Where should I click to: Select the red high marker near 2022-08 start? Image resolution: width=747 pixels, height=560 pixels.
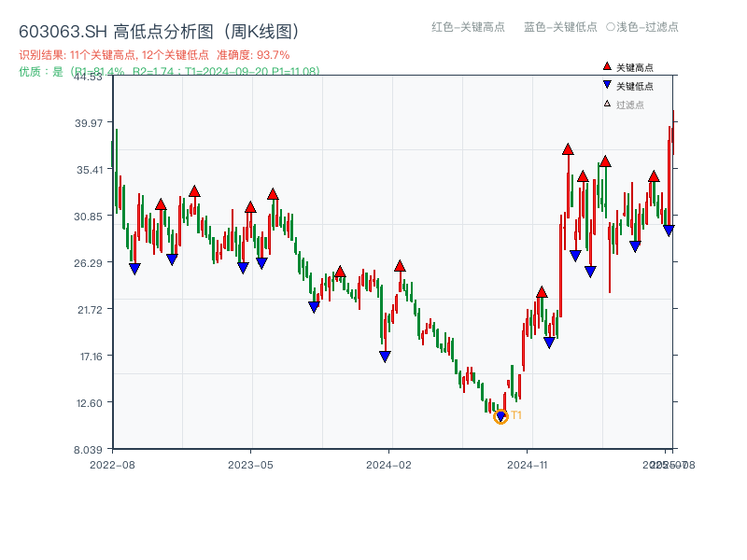[161, 206]
